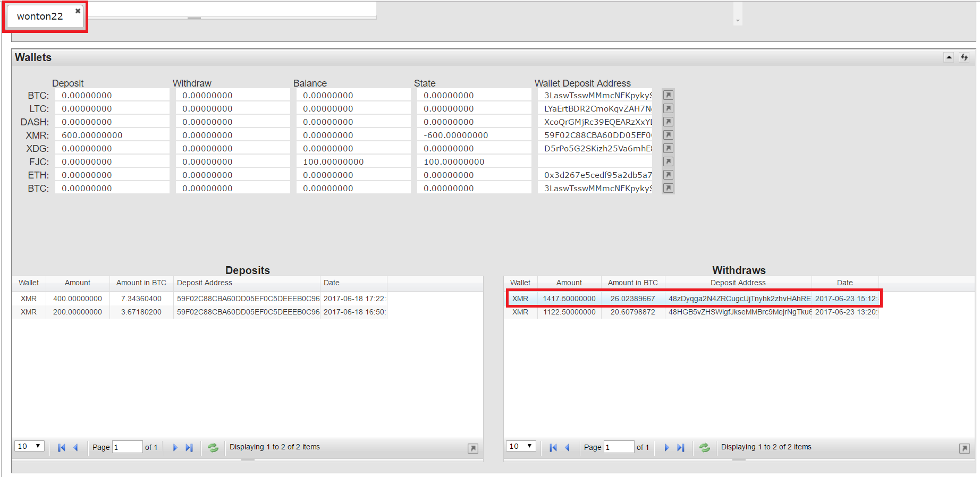Open the ETH wallet address popup icon
This screenshot has height=477, width=980.
coord(669,175)
